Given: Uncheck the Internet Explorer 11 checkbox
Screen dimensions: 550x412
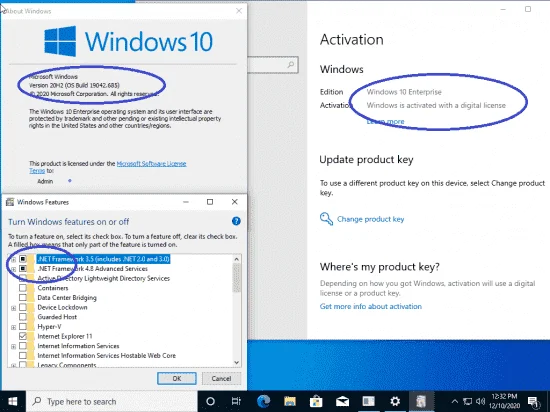Looking at the screenshot, I should (x=23, y=336).
